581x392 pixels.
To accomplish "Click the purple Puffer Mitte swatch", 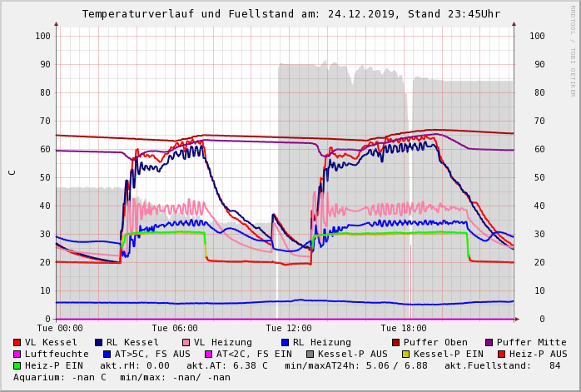I will [489, 342].
